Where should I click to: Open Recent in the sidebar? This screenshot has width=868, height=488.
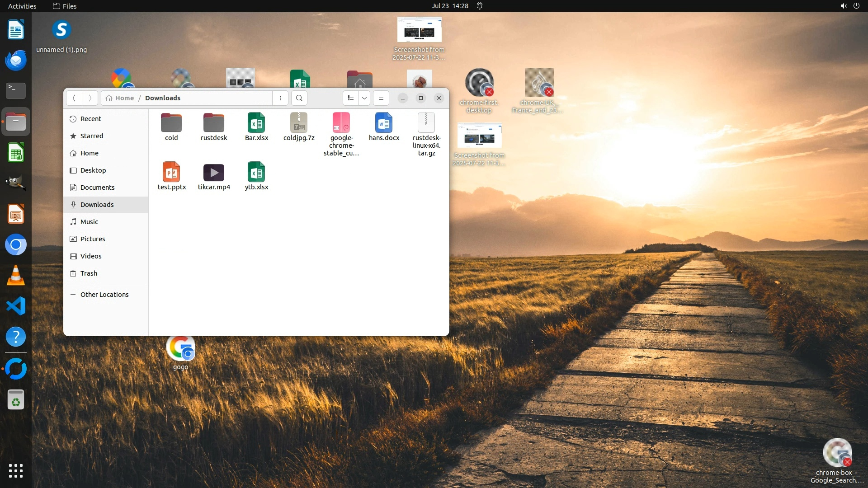click(90, 119)
